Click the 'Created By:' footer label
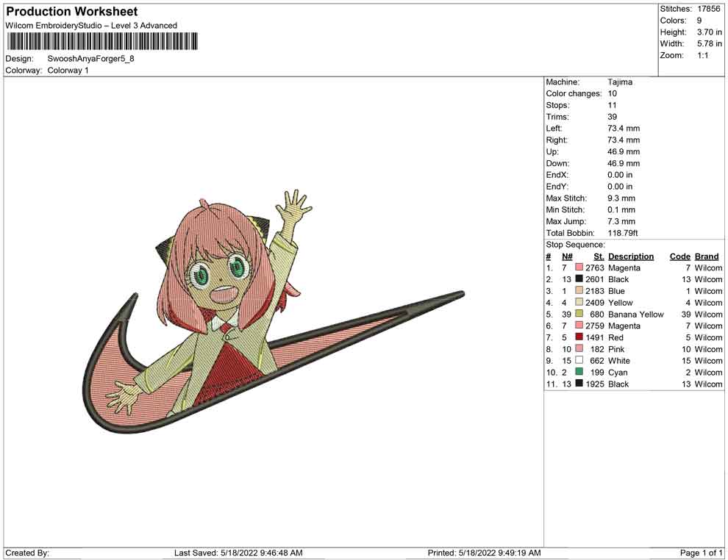 point(27,553)
